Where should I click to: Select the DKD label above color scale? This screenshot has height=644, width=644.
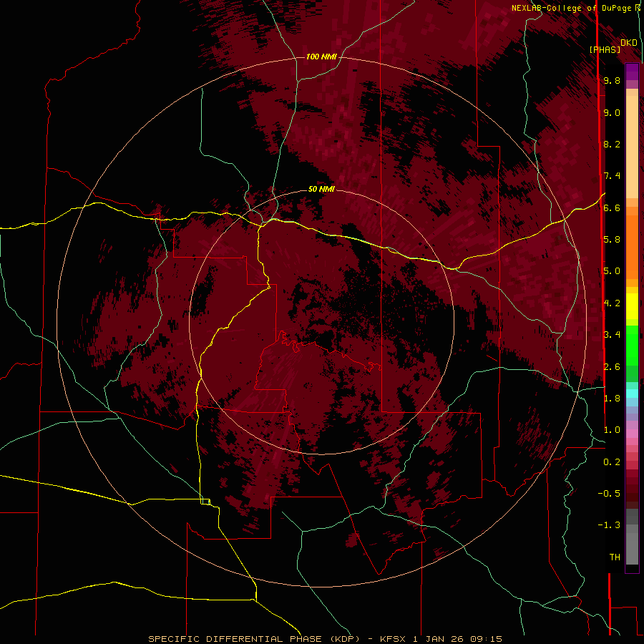[629, 42]
